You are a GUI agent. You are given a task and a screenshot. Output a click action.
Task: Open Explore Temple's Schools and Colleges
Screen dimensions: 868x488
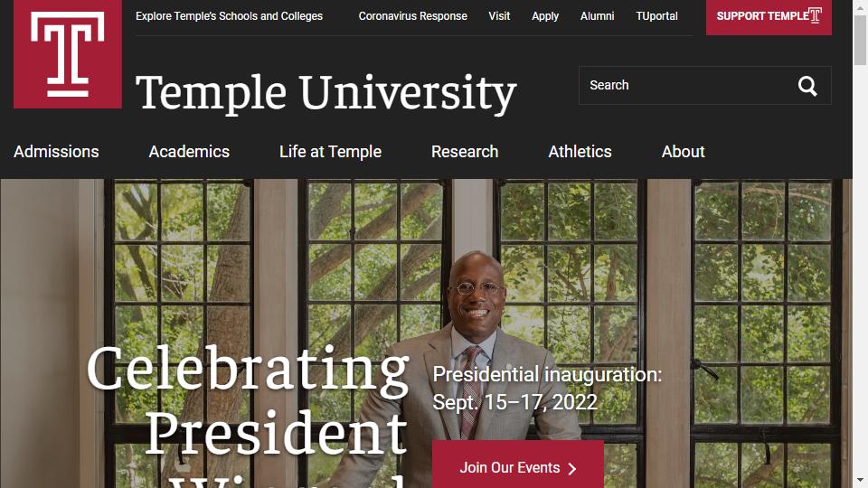coord(229,16)
